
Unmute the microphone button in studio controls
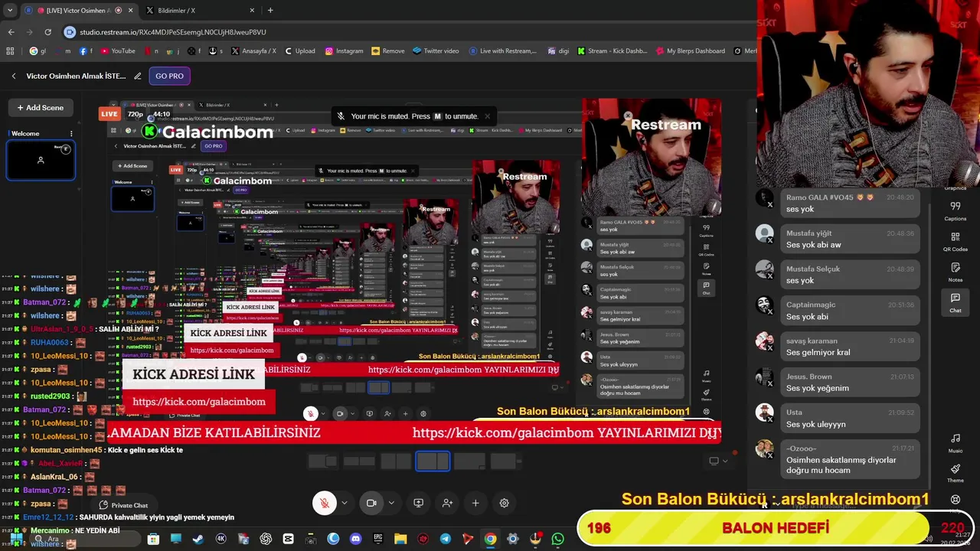click(325, 503)
